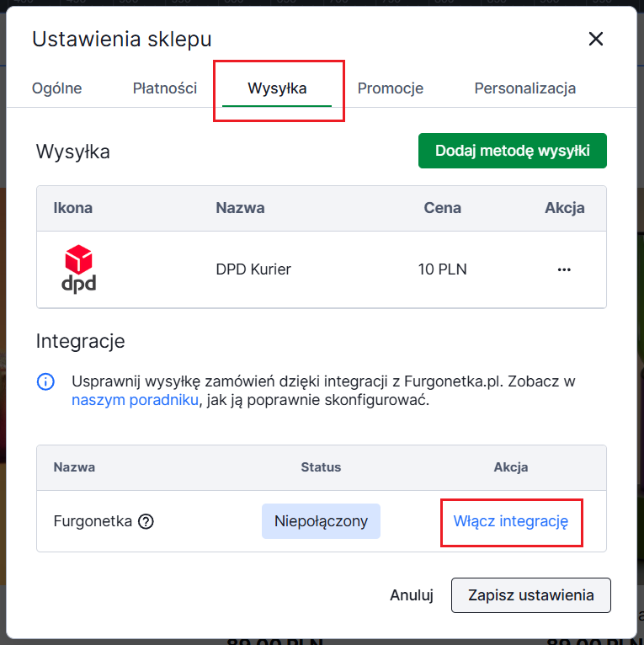Open the Płatności tab
This screenshot has width=644, height=645.
(165, 88)
